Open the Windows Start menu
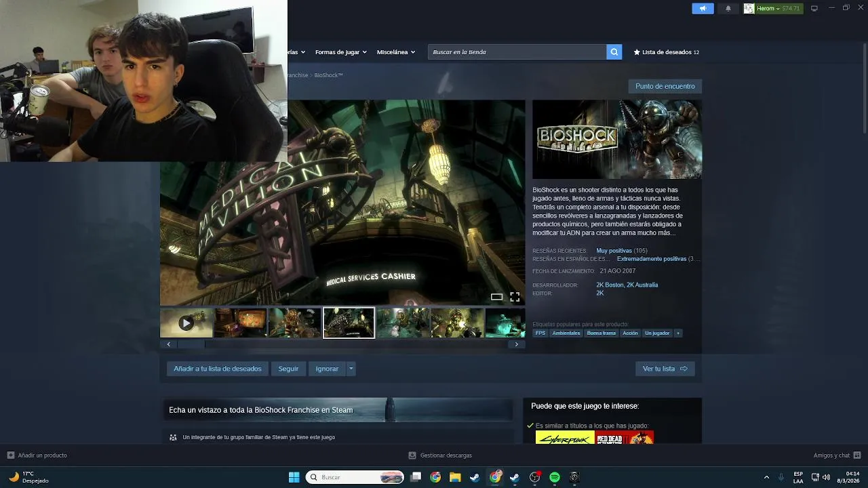Screen dimensions: 868x488 click(294, 477)
